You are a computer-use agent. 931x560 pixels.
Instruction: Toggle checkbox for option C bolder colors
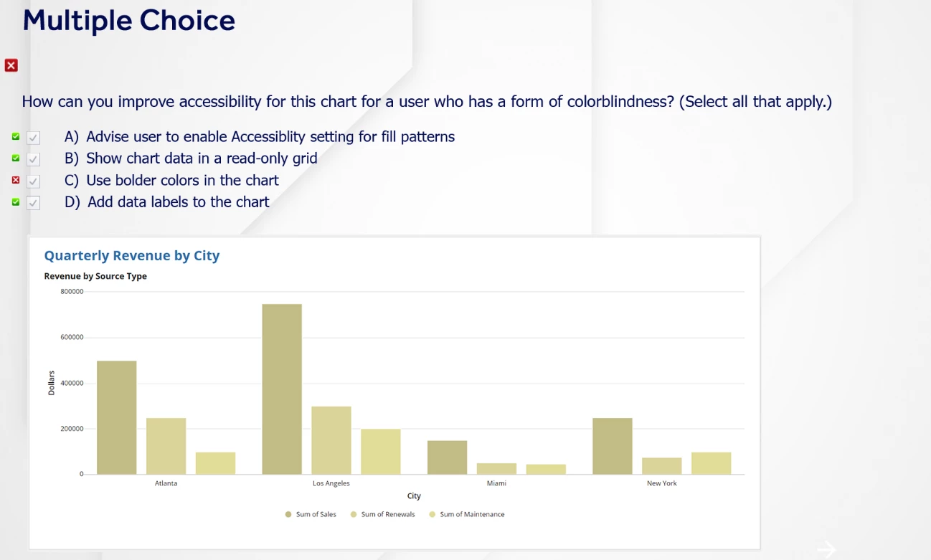33,181
